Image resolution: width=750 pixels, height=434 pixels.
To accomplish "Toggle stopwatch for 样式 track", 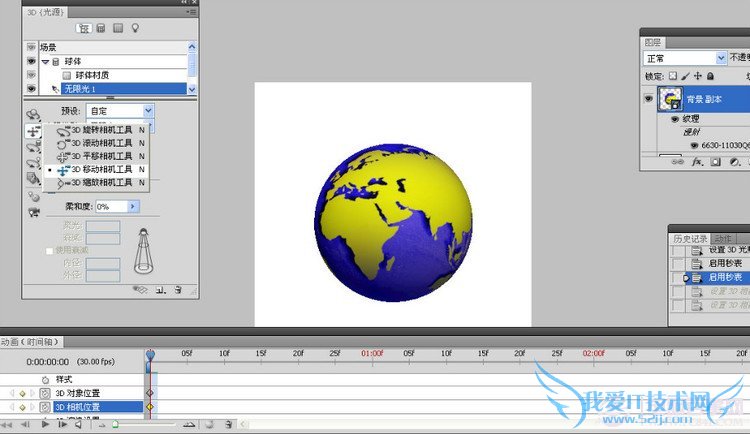I will click(45, 379).
